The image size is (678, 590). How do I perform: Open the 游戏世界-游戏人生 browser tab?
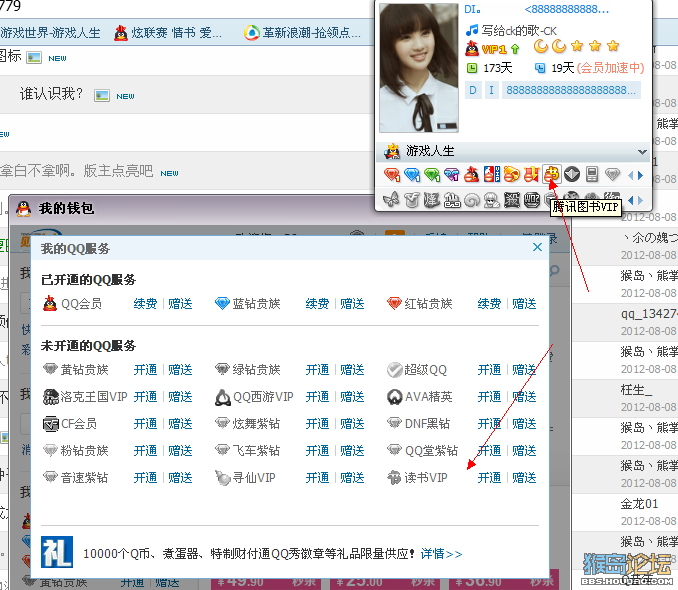pos(50,32)
